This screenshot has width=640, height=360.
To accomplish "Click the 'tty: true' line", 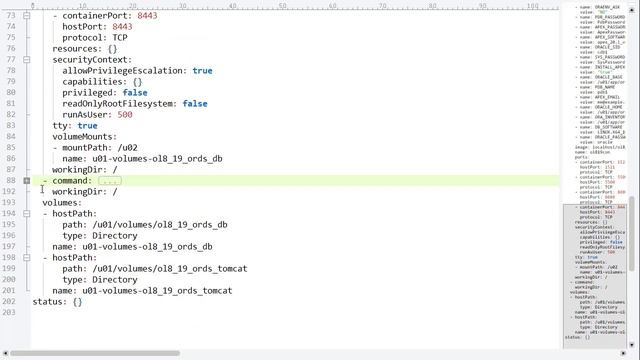I will coord(75,126).
